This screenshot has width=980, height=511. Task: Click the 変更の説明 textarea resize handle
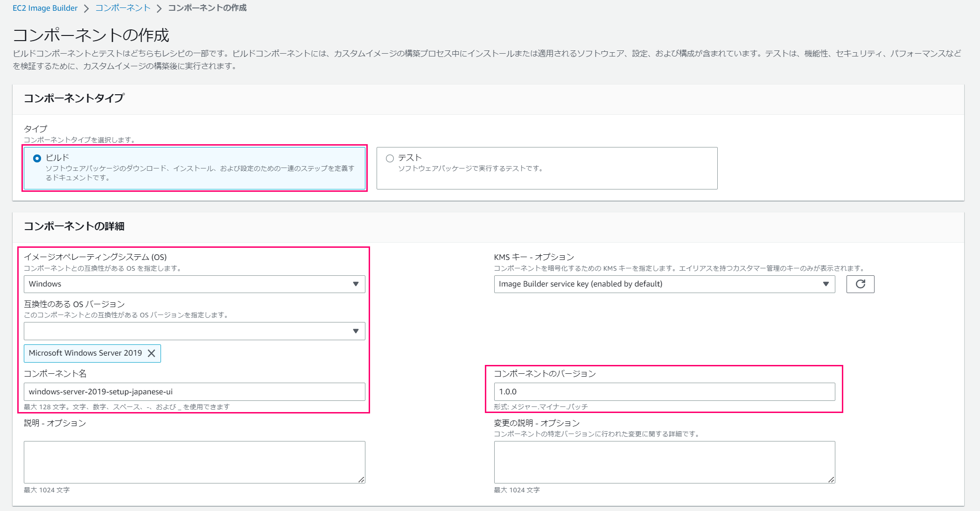832,480
